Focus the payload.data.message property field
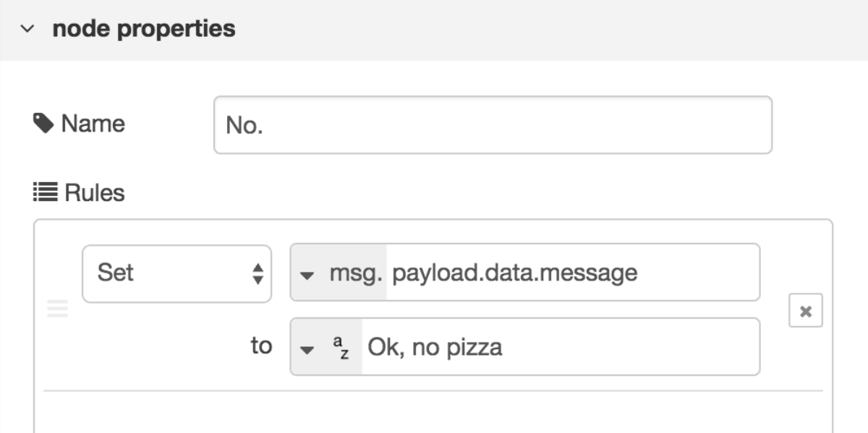This screenshot has width=868, height=433. [573, 273]
